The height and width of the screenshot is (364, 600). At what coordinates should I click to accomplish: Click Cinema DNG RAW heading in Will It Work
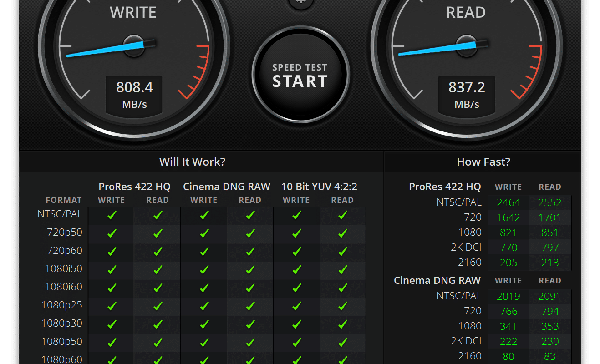(x=227, y=187)
